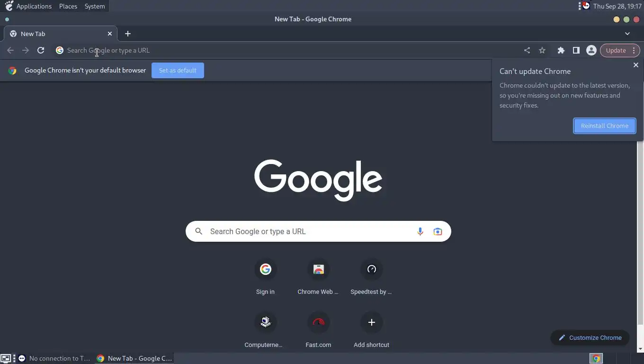Screen dimensions: 644x364
Task: Open the profile avatar menu
Action: click(x=591, y=50)
